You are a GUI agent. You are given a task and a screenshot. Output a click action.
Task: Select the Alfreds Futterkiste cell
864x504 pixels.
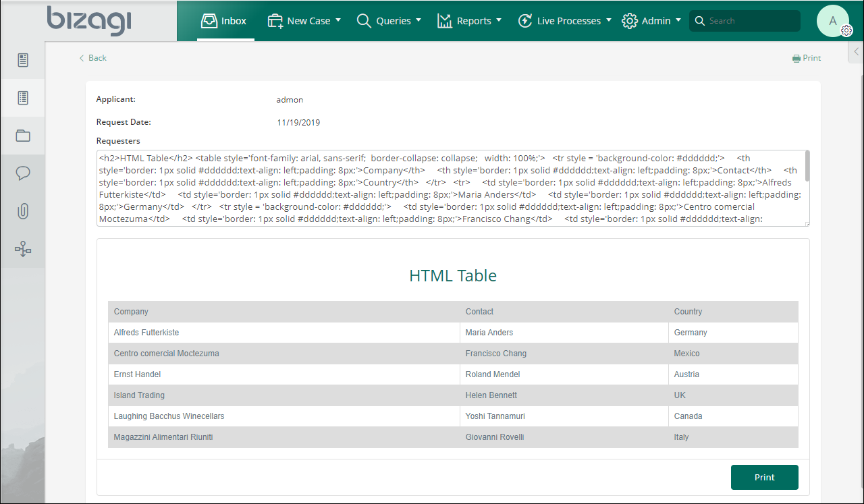coord(284,333)
